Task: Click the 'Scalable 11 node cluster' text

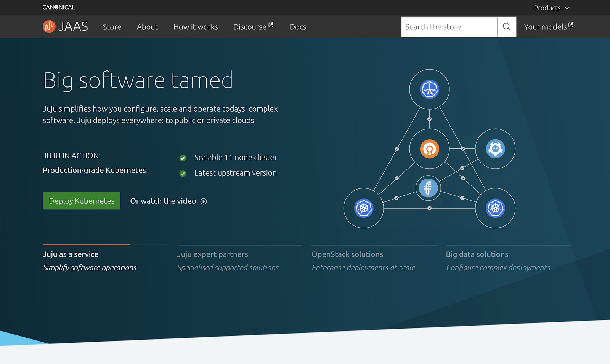Action: [x=236, y=157]
